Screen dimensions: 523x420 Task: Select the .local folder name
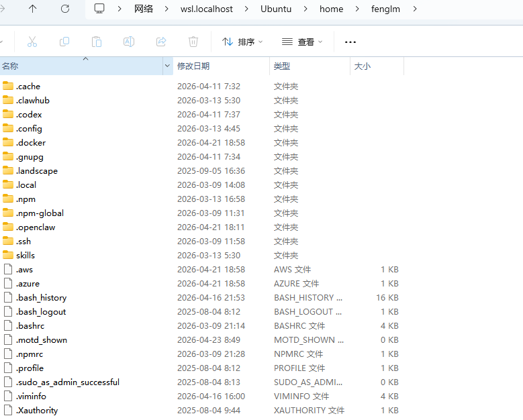coord(26,185)
